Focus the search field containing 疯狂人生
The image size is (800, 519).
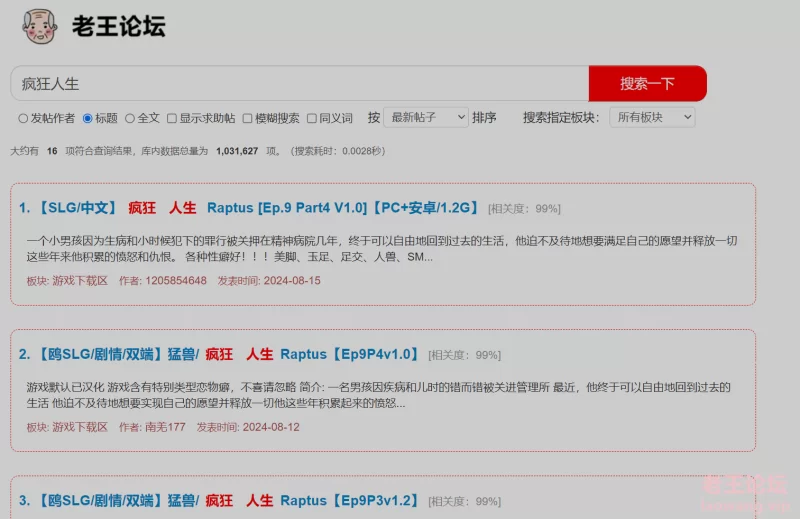[x=299, y=83]
